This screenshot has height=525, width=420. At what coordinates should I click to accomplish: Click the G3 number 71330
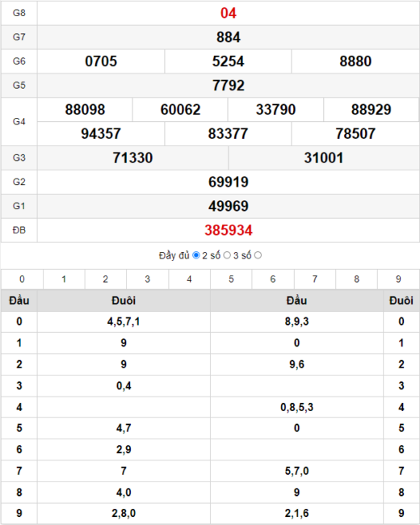[x=132, y=158]
